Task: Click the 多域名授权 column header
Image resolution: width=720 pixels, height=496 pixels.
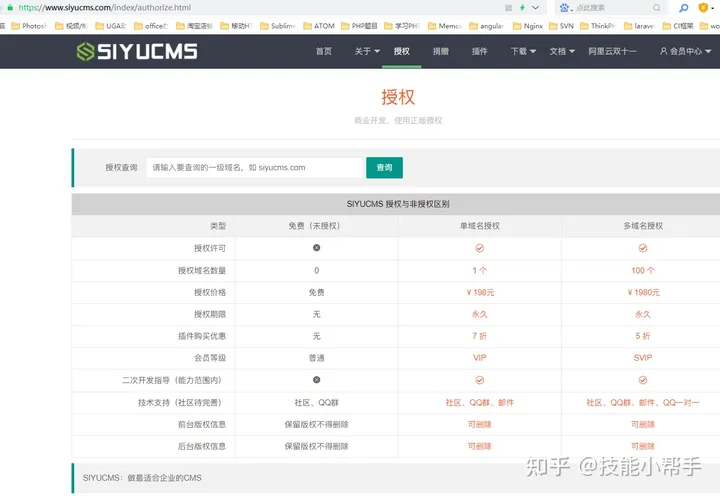Action: [x=643, y=226]
